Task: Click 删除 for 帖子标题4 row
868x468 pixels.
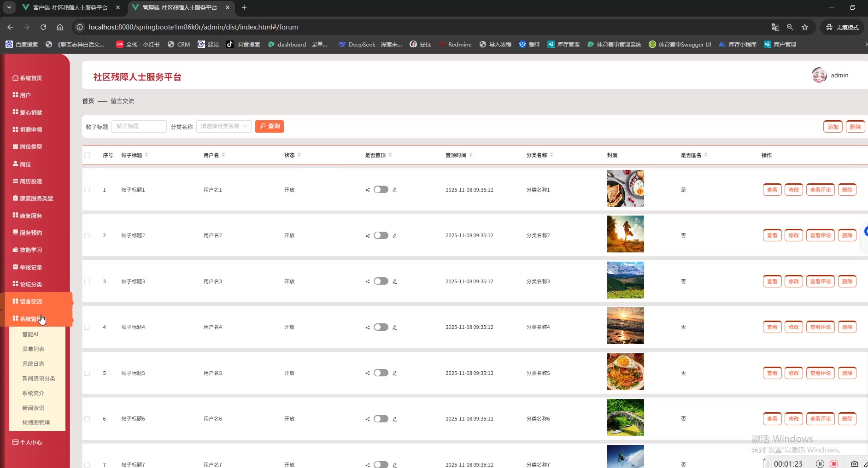Action: coord(847,327)
